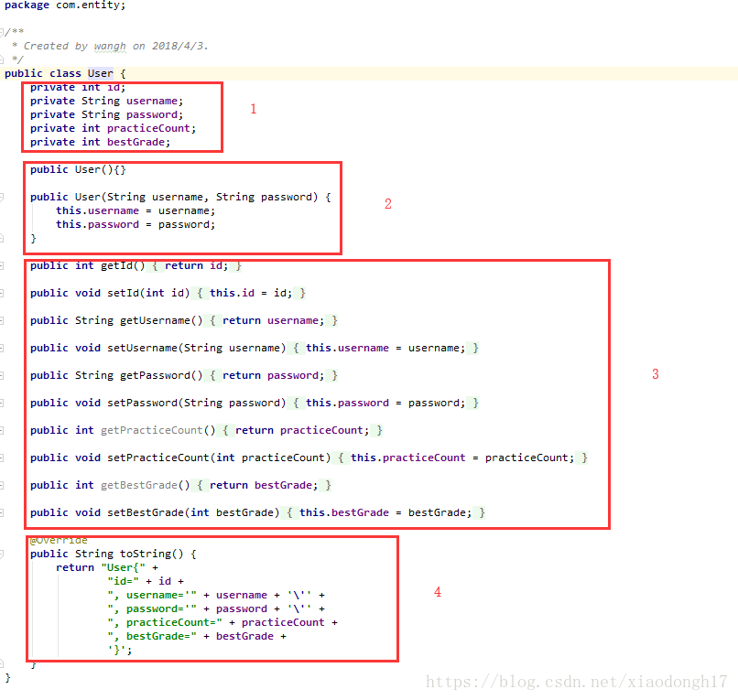Expand the folded getBestGrade() method in gutter
This screenshot has width=738, height=700.
[x=2, y=486]
